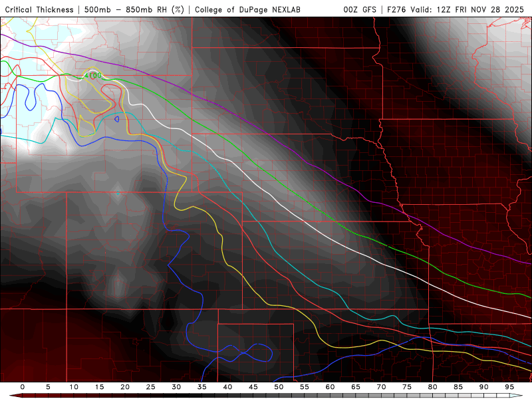This screenshot has width=532, height=399.
Task: Click "College of DuPage NEXLAB" in the header
Action: click(x=247, y=10)
